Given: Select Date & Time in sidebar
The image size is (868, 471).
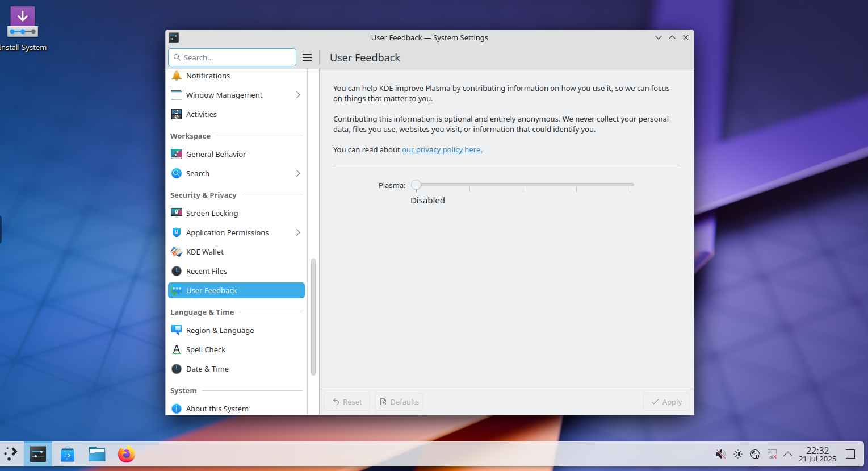Looking at the screenshot, I should 207,369.
